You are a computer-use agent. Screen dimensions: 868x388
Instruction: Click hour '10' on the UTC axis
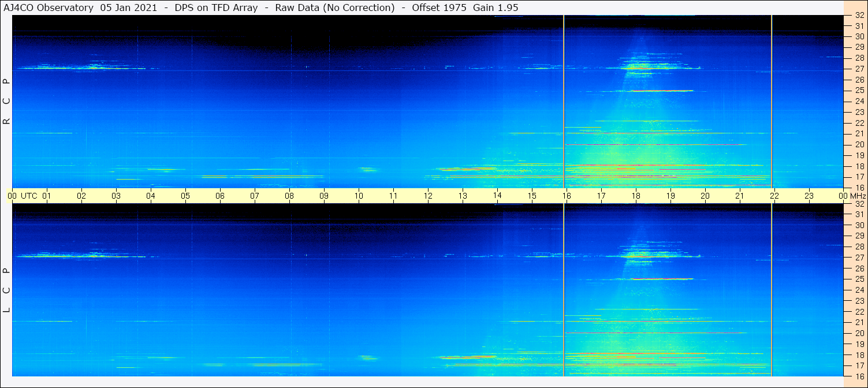359,196
